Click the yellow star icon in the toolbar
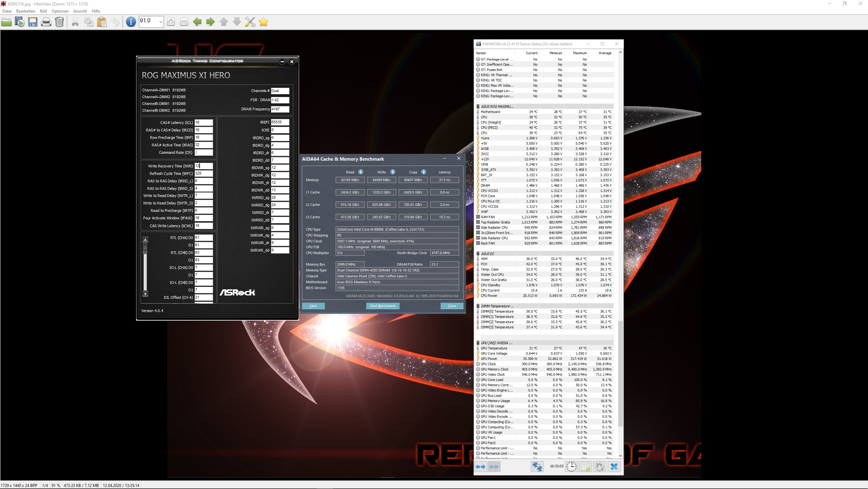Screen dimensions: 868x489 click(263, 22)
